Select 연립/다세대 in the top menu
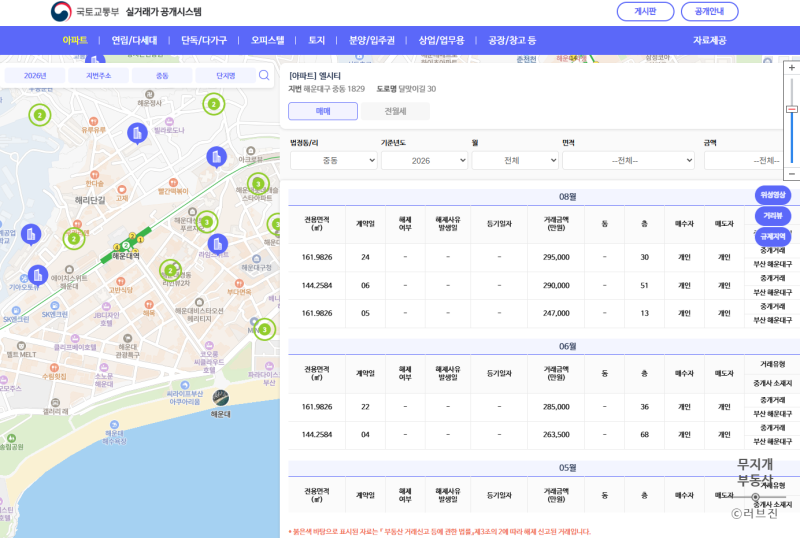800x538 pixels. click(135, 40)
